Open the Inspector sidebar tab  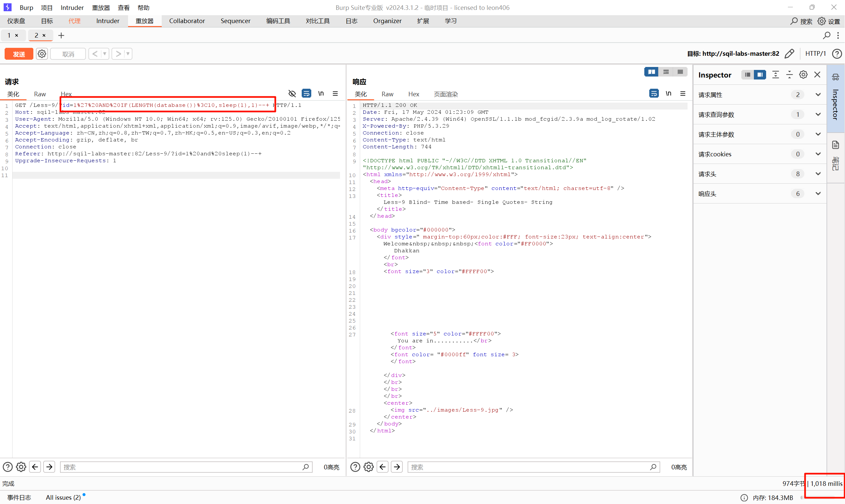click(x=835, y=98)
